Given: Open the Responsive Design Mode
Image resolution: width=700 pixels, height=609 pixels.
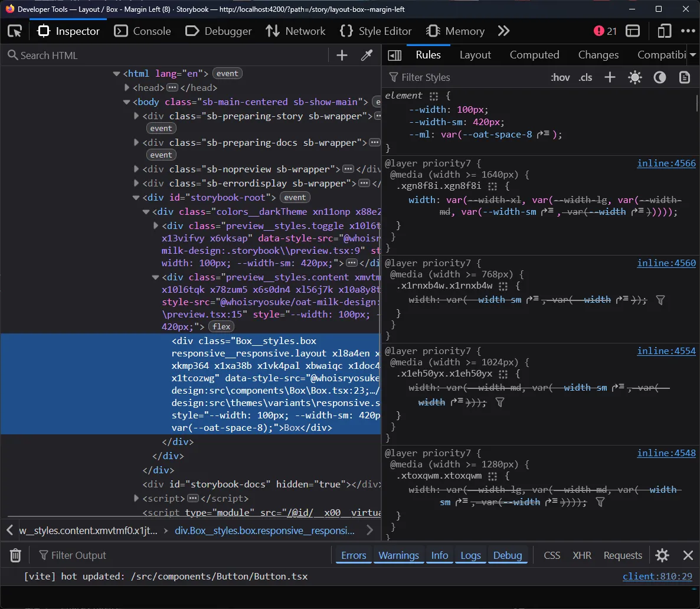Looking at the screenshot, I should pos(664,31).
